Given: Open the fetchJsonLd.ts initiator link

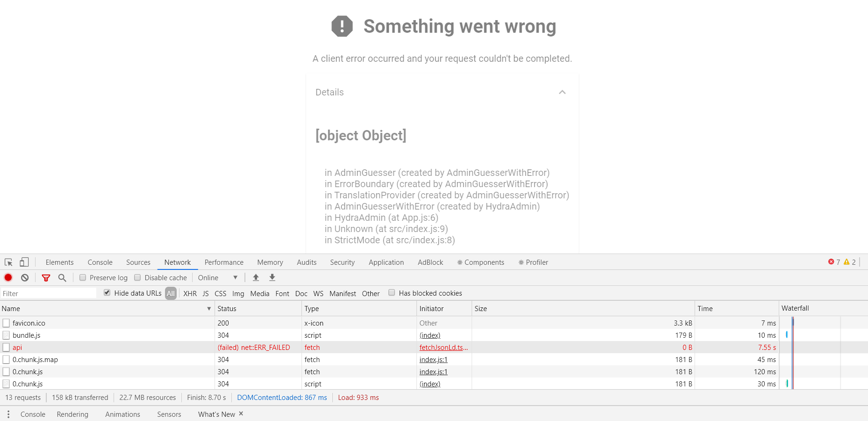Looking at the screenshot, I should (x=443, y=347).
